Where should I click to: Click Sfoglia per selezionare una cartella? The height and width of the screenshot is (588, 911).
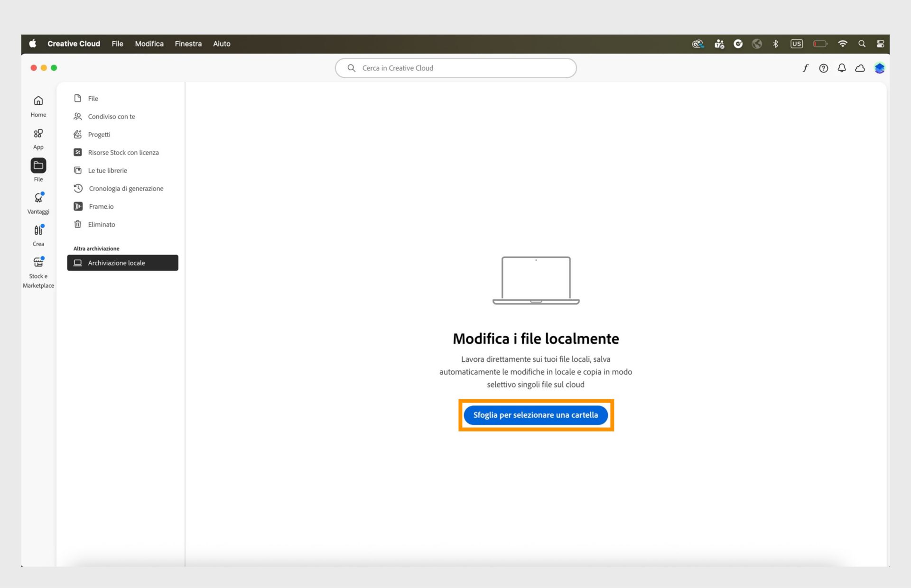point(536,415)
